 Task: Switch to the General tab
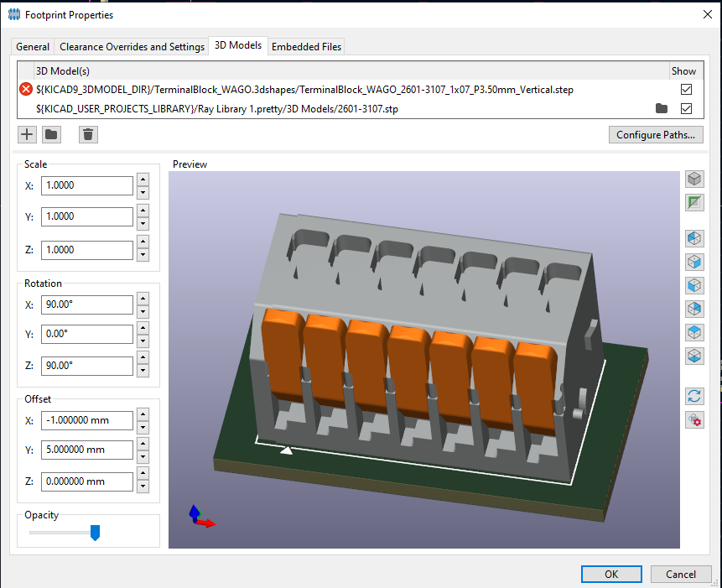pos(33,47)
